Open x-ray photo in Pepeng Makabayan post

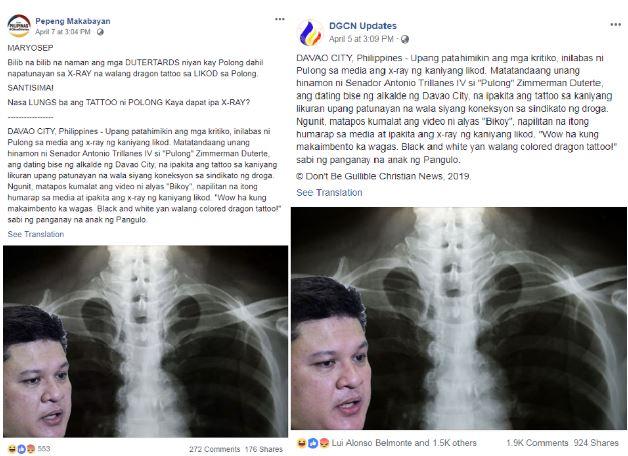pyautogui.click(x=145, y=341)
